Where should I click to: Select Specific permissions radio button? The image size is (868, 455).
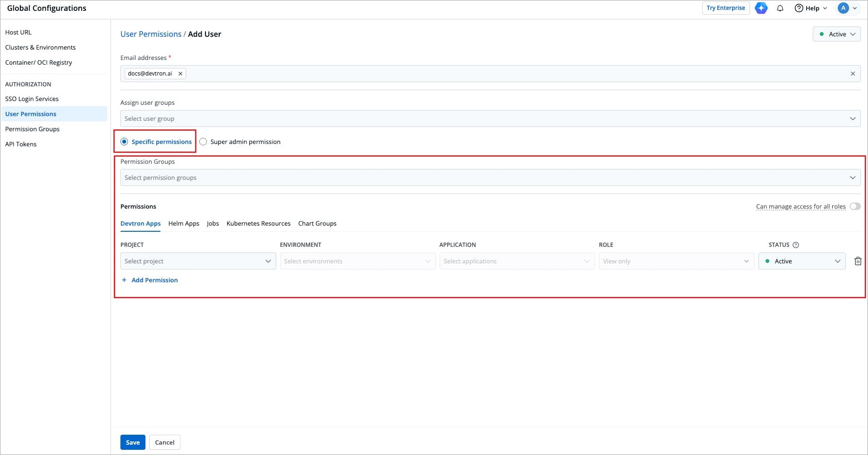(x=124, y=142)
